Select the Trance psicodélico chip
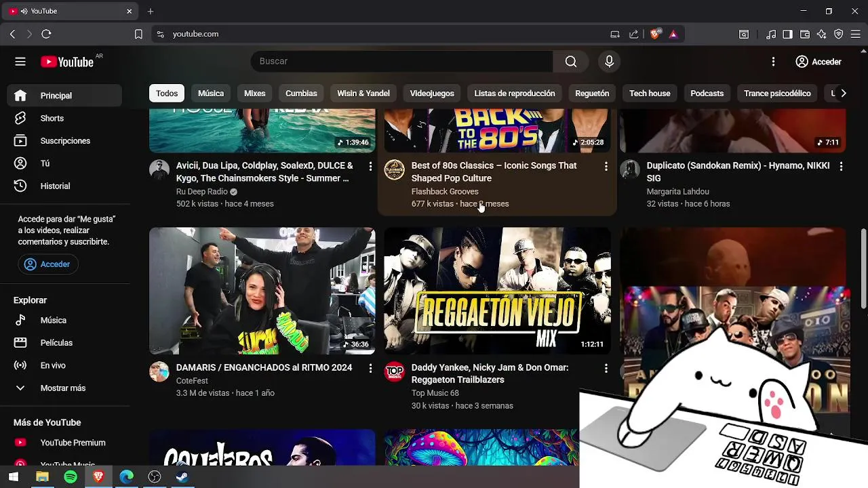Viewport: 868px width, 488px height. coord(777,94)
